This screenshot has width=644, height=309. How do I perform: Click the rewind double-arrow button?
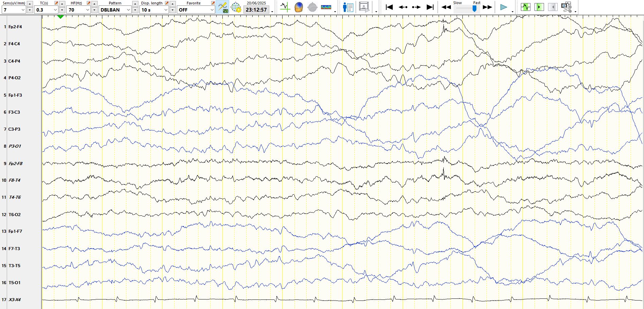click(x=446, y=7)
